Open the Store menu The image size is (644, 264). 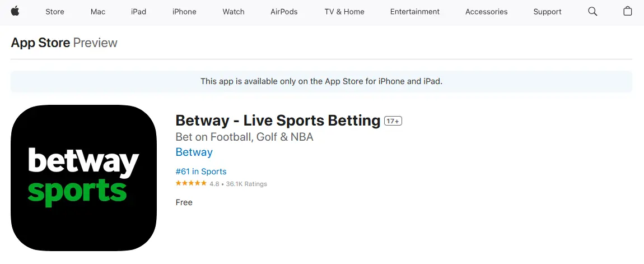click(55, 12)
